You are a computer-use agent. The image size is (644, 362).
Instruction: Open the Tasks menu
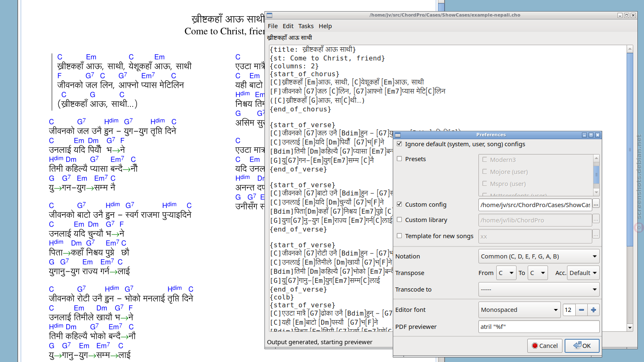(x=306, y=26)
